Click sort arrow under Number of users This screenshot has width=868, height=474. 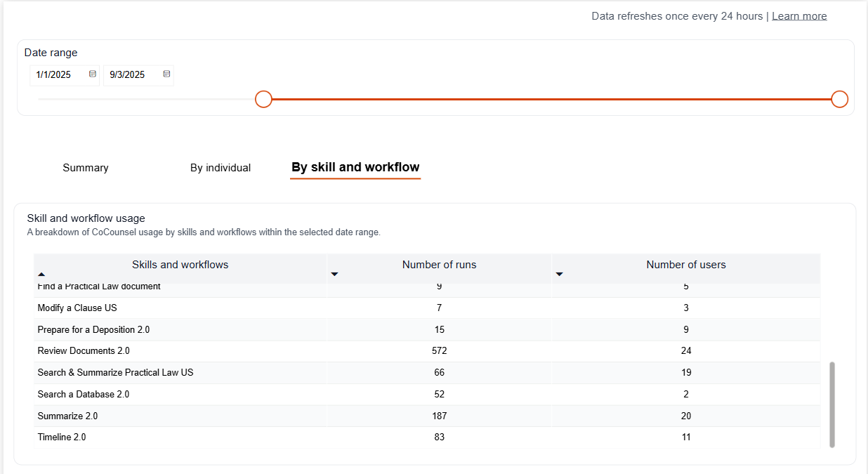pos(559,274)
